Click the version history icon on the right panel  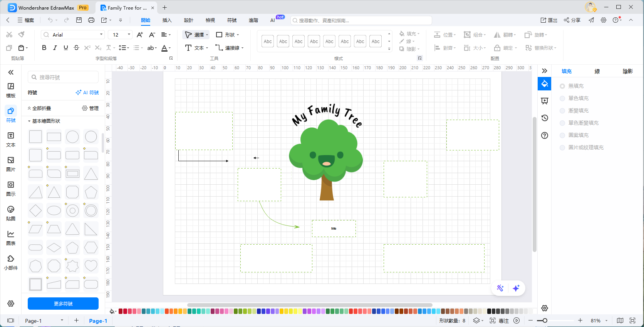[545, 118]
